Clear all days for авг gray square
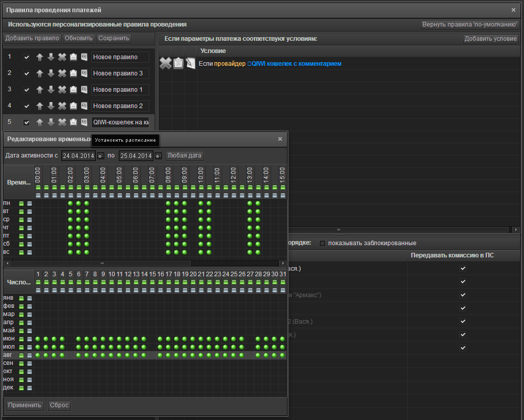 pos(30,355)
